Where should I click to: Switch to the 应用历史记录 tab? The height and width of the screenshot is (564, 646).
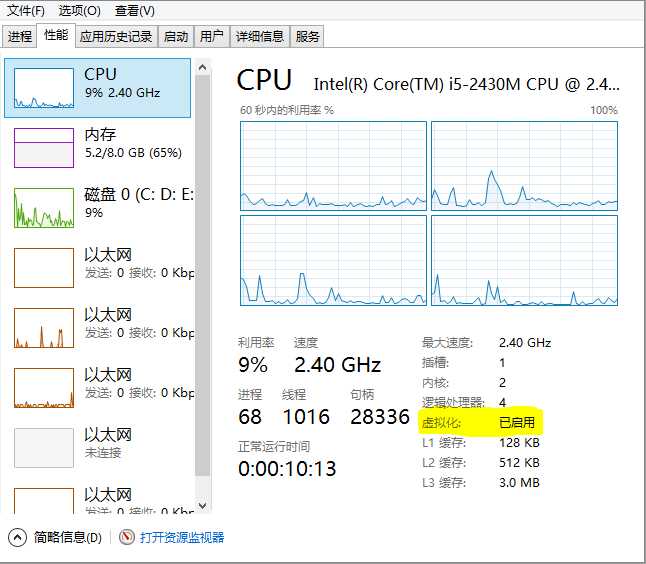coord(116,37)
